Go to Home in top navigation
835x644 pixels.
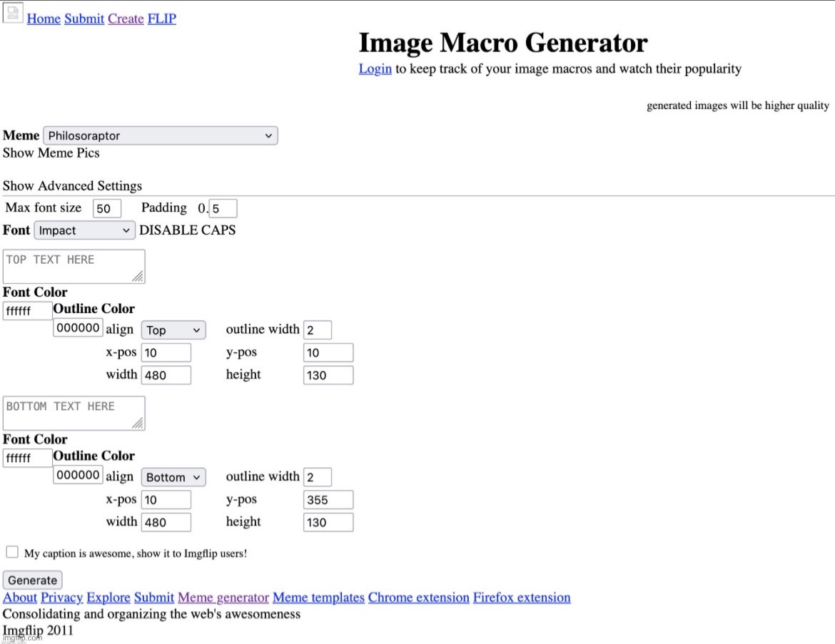pyautogui.click(x=44, y=19)
